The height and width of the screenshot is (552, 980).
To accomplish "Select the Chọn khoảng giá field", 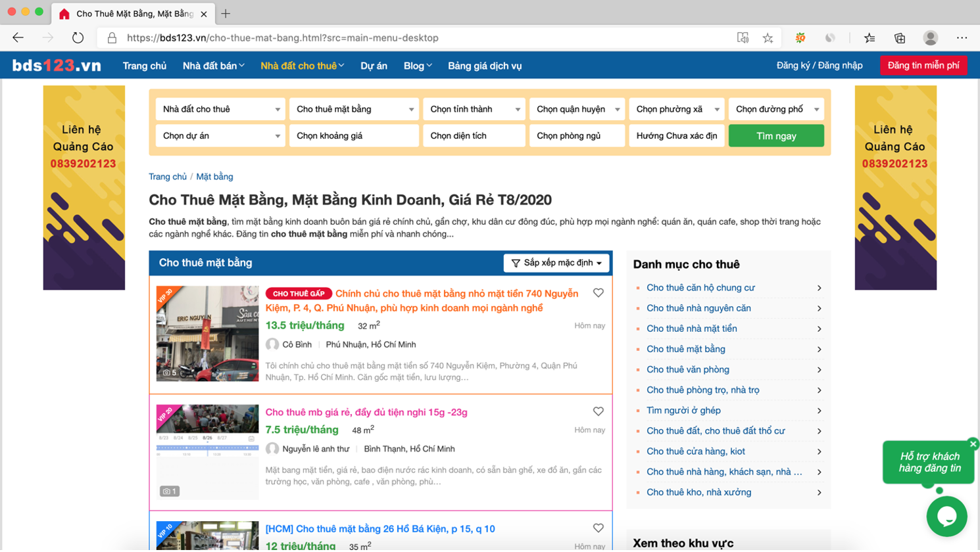I will click(354, 136).
